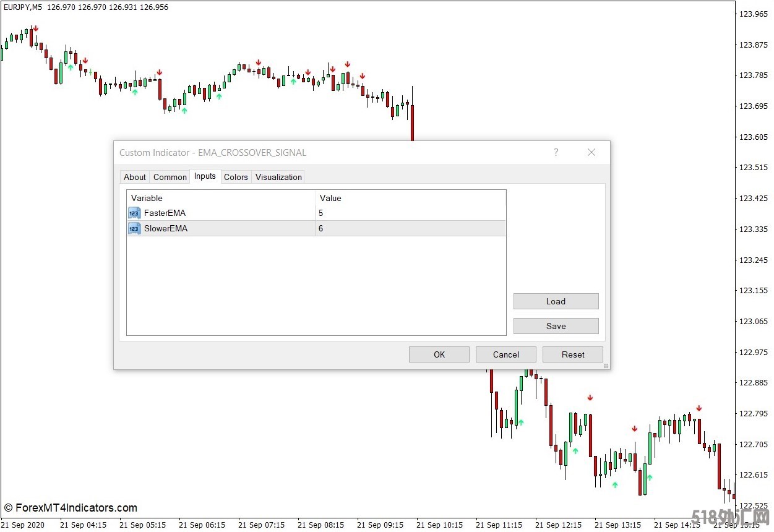Select the Inputs tab

point(205,176)
